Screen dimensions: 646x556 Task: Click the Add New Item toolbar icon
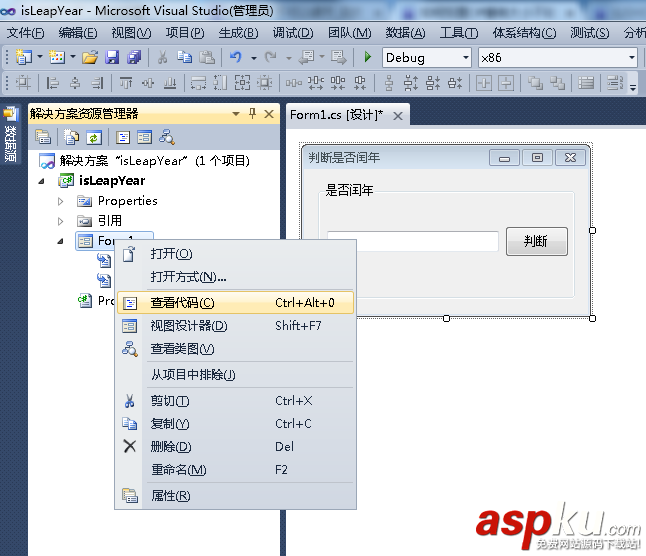(57, 57)
